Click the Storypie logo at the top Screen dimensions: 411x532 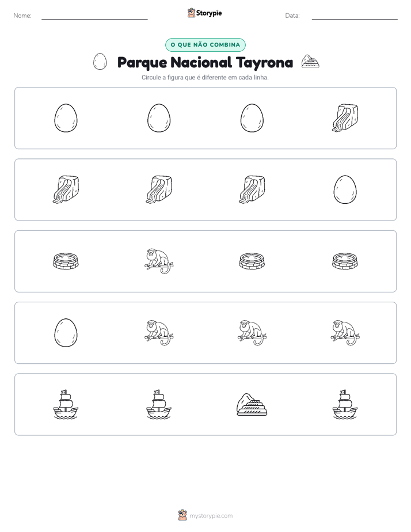[204, 13]
